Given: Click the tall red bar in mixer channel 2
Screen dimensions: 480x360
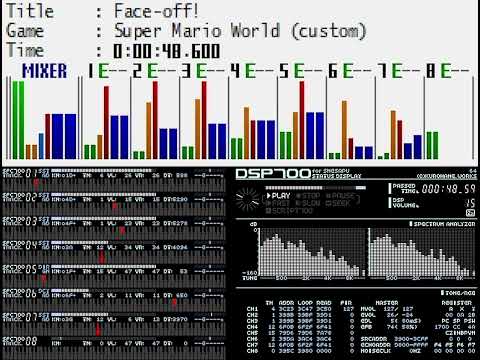Looking at the screenshot, I should (155, 120).
